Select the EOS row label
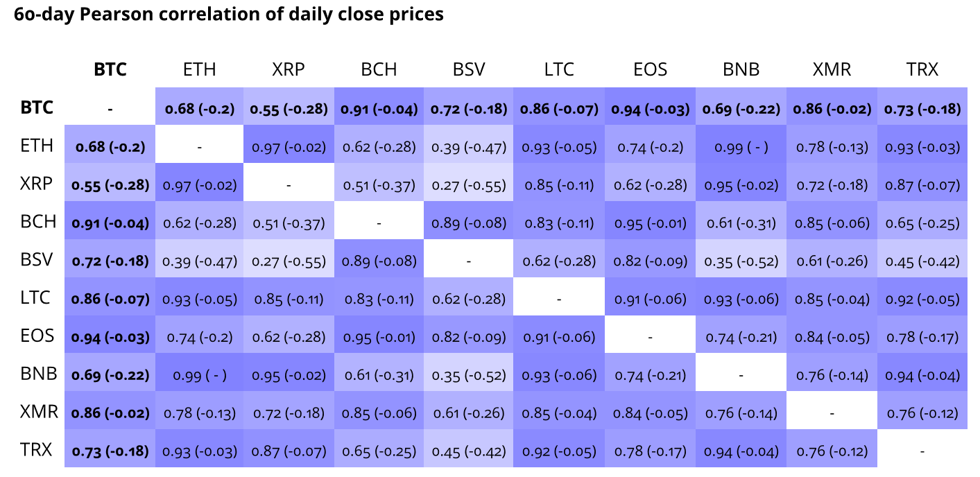Viewport: 980px width, 477px height. point(37,336)
